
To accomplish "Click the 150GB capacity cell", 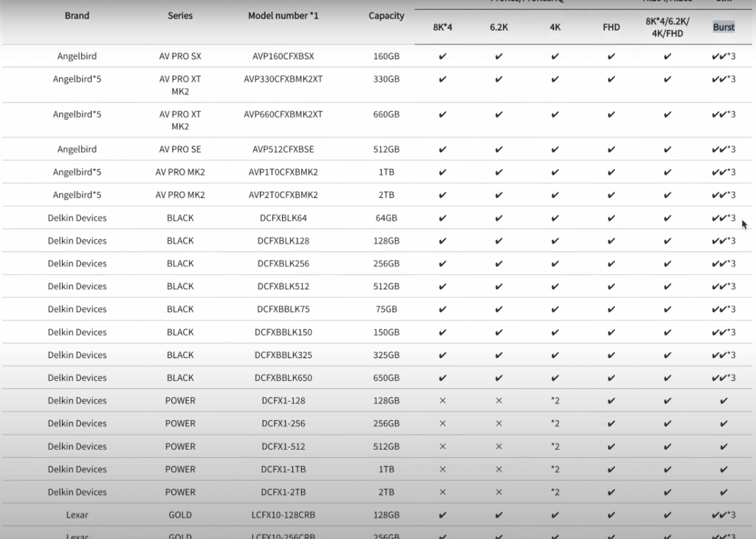I will [386, 332].
